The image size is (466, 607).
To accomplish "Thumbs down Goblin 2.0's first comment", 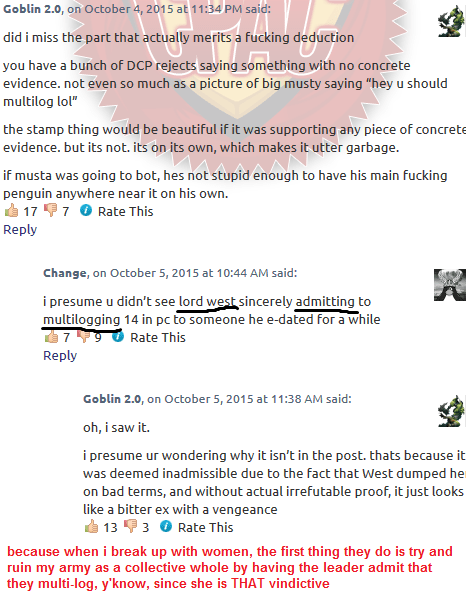I will click(51, 211).
